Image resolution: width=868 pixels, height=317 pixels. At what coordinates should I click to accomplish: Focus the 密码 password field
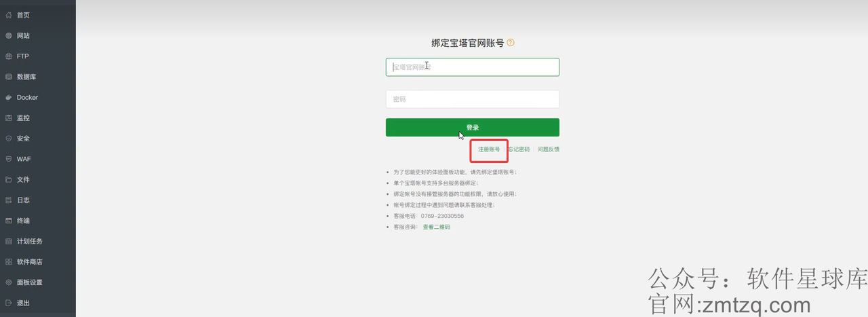(x=473, y=99)
